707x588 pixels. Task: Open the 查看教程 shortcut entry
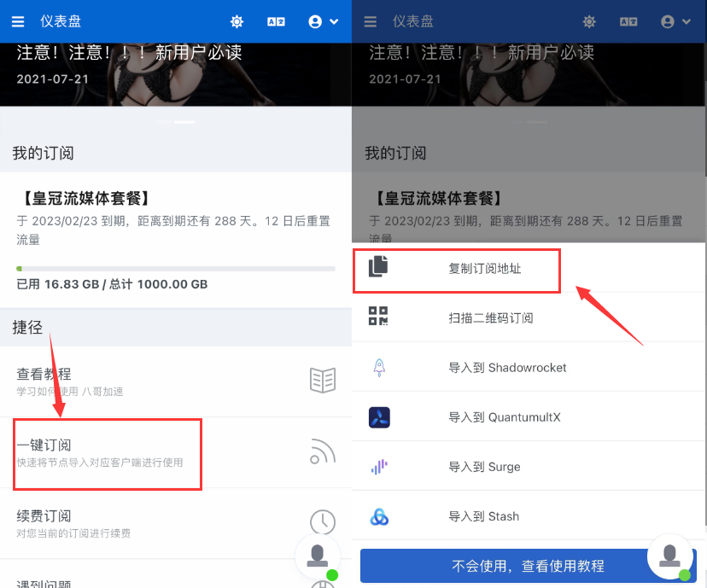coord(176,381)
